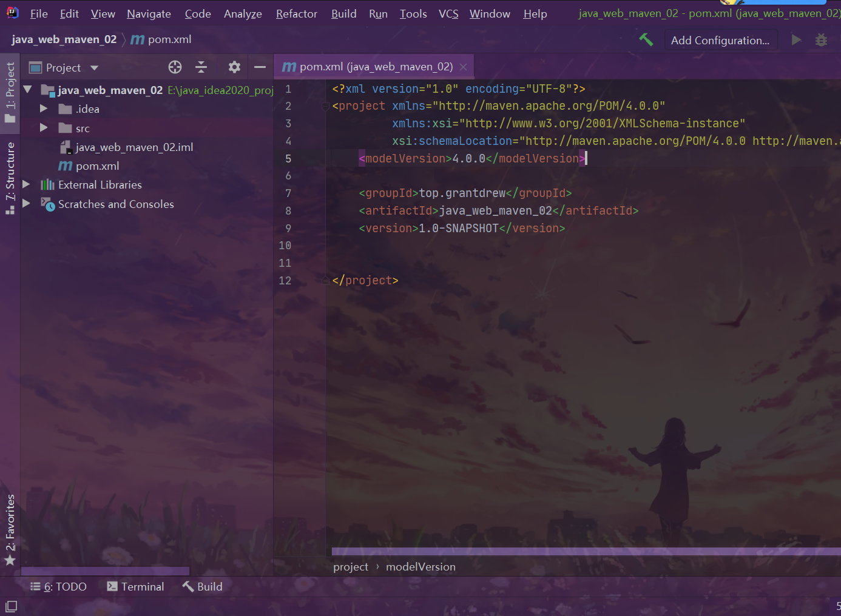Viewport: 841px width, 616px height.
Task: Click modelVersion in editor breadcrumb bar
Action: [x=420, y=567]
